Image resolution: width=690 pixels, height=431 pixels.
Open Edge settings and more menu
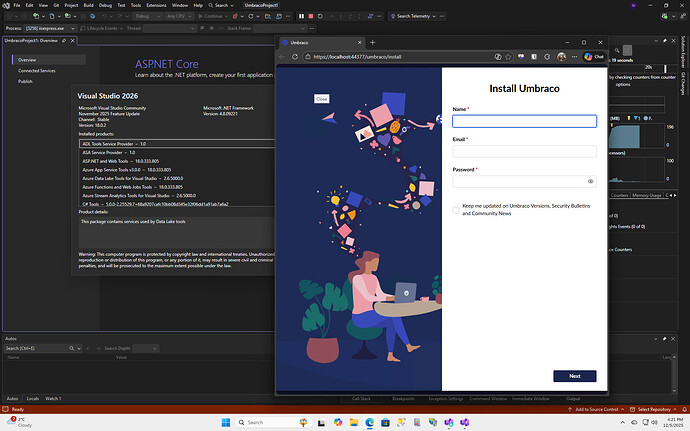pos(574,57)
